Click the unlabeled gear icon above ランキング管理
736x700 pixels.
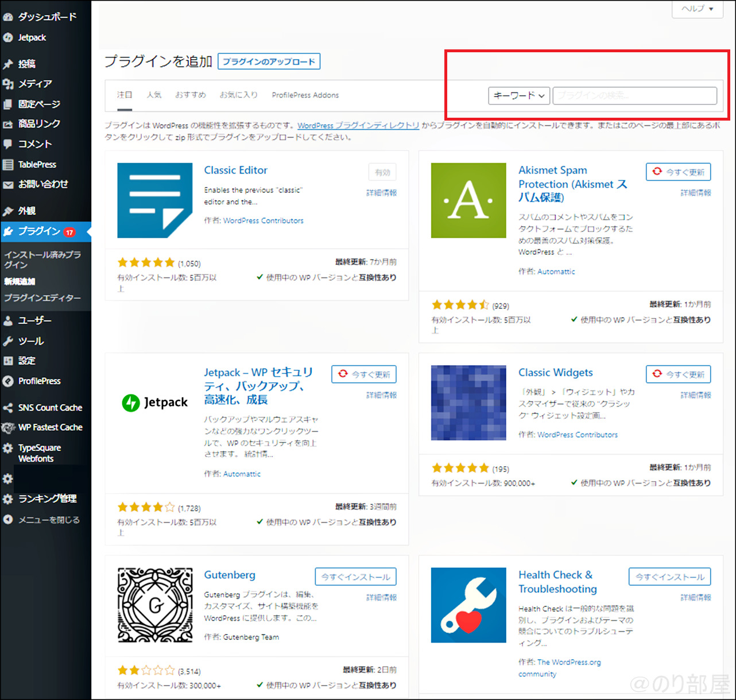(x=8, y=479)
